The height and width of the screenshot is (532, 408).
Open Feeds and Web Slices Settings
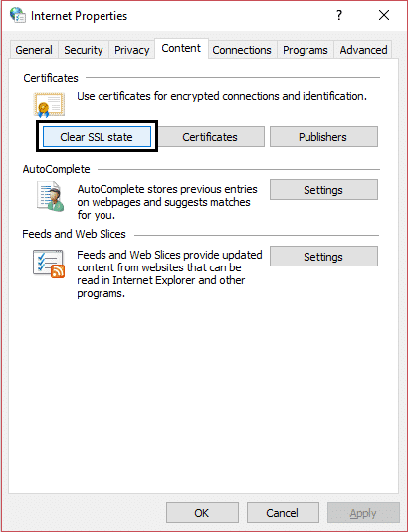coord(323,257)
